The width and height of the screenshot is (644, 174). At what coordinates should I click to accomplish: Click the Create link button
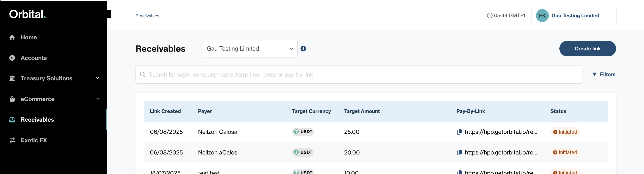coord(588,49)
